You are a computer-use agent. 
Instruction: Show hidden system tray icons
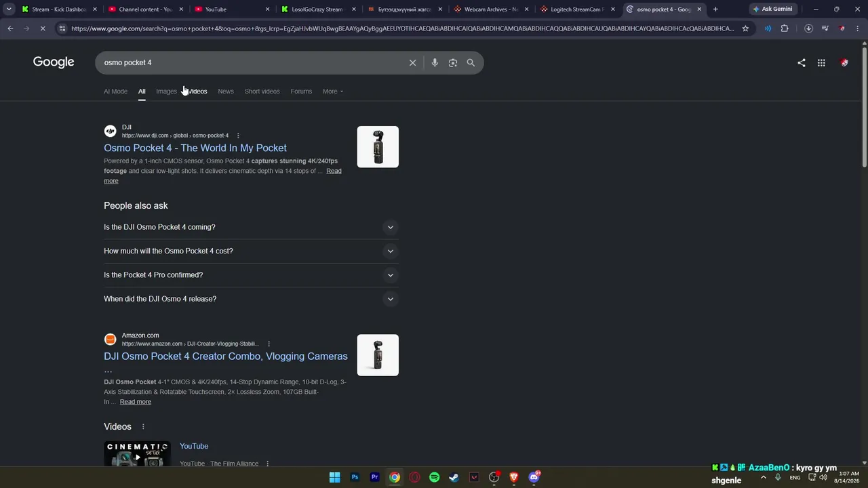764,477
